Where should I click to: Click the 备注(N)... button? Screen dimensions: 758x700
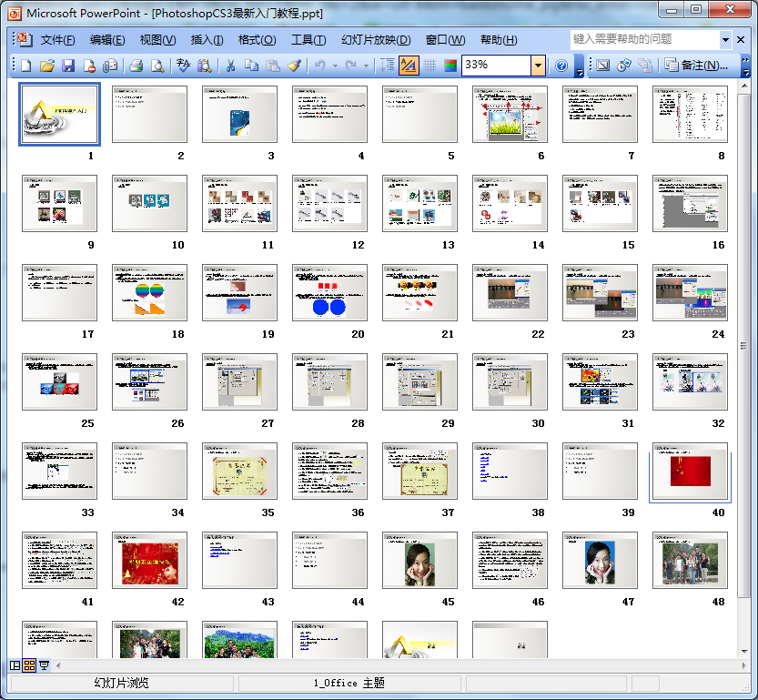click(696, 66)
